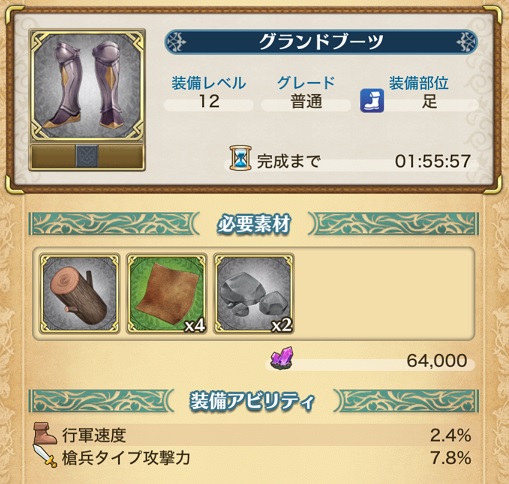Image resolution: width=509 pixels, height=484 pixels.
Task: Tap the 必要素材 section header
Action: point(254,224)
